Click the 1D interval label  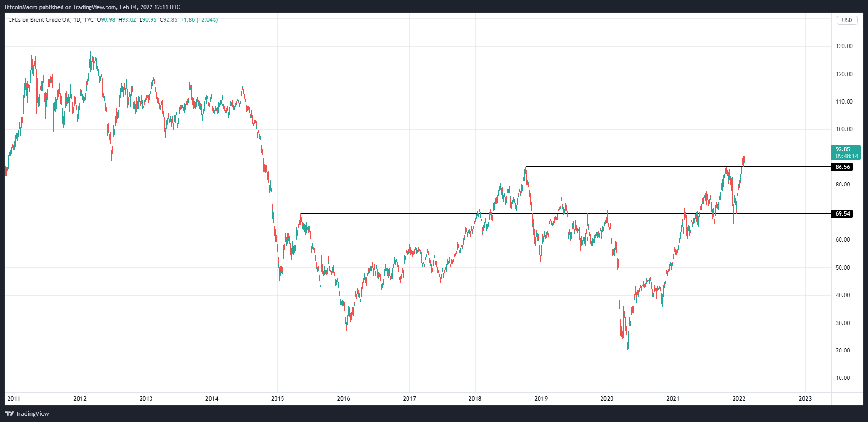pyautogui.click(x=77, y=20)
